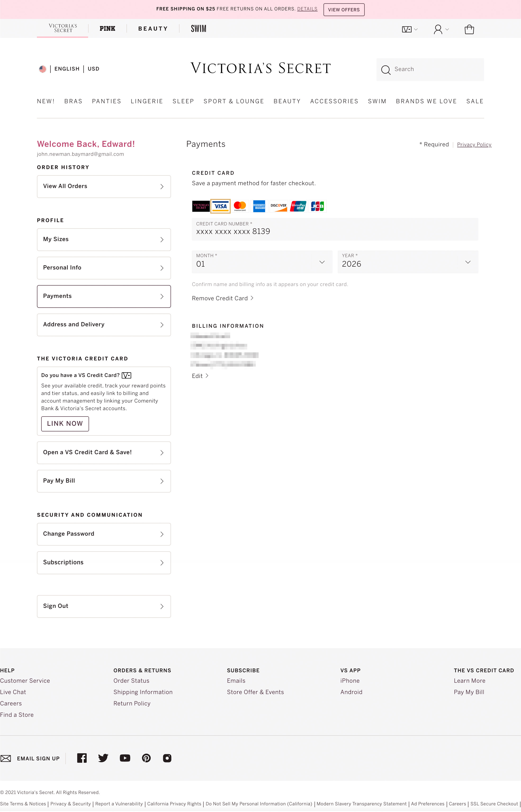Select the Mastercard card type icon
Viewport: 521px width, 812px height.
coord(240,206)
